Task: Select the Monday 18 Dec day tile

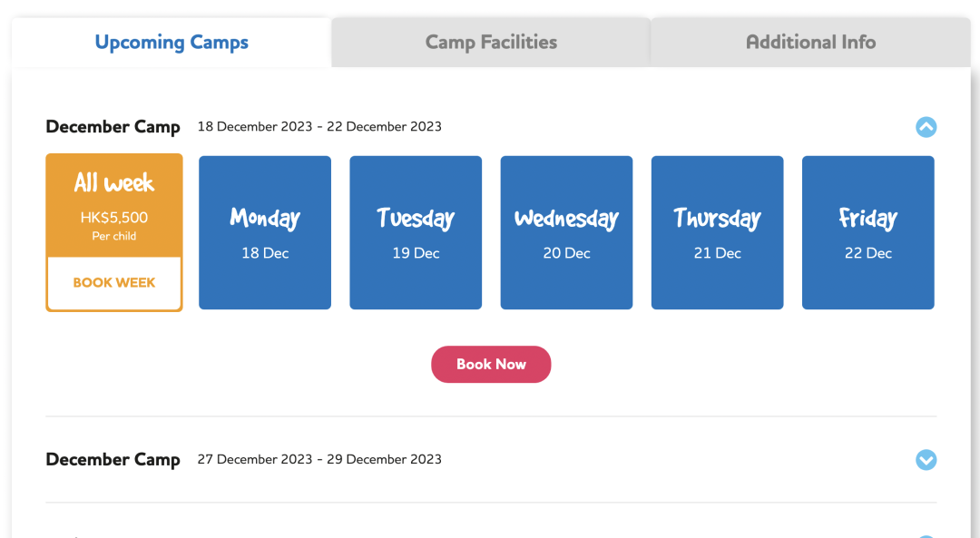Action: [x=265, y=232]
